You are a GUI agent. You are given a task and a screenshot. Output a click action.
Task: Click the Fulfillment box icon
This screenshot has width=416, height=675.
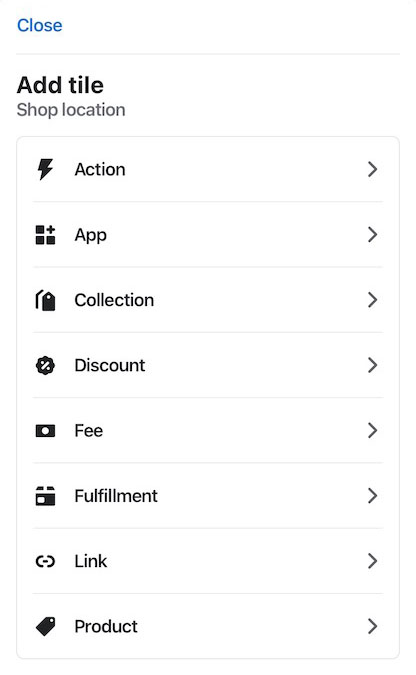tap(45, 496)
